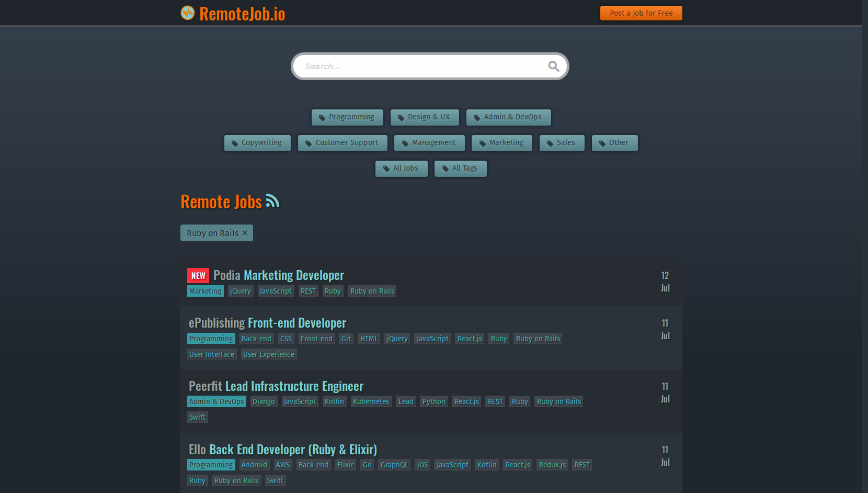Open the RemoteJob.io home link
This screenshot has width=868, height=493.
pos(242,14)
